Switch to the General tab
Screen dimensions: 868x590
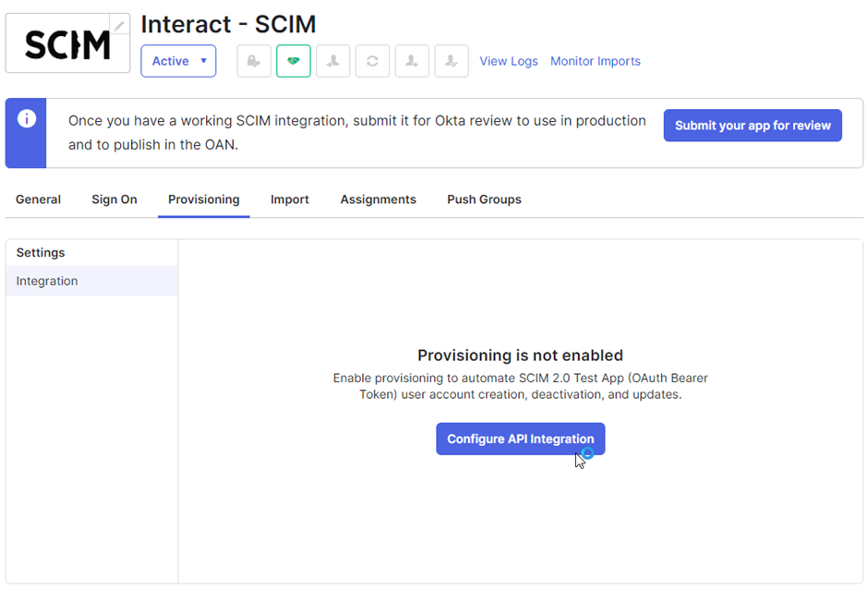pos(38,199)
